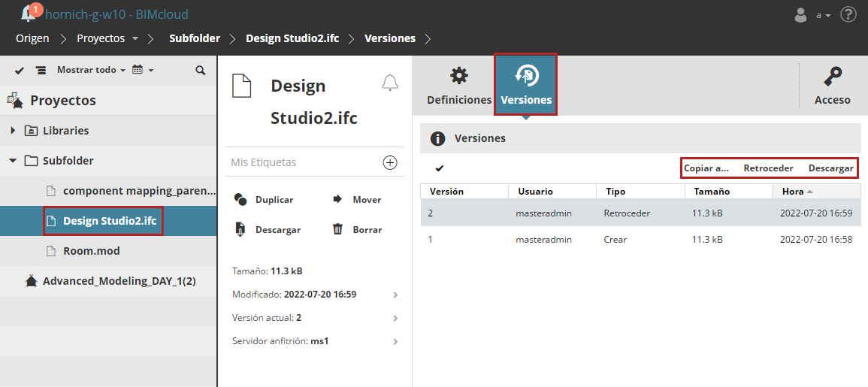Click the notification bell with badge
The image size is (868, 387).
[29, 14]
